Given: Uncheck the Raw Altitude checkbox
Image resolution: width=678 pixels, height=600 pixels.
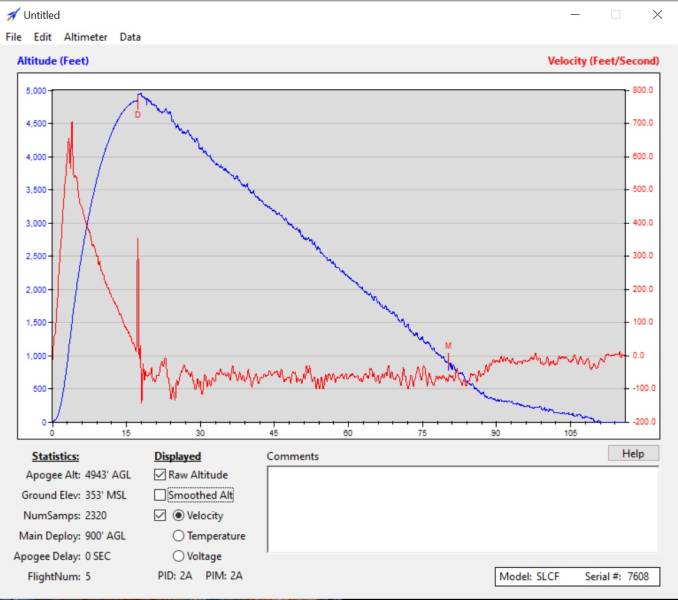Looking at the screenshot, I should (160, 475).
